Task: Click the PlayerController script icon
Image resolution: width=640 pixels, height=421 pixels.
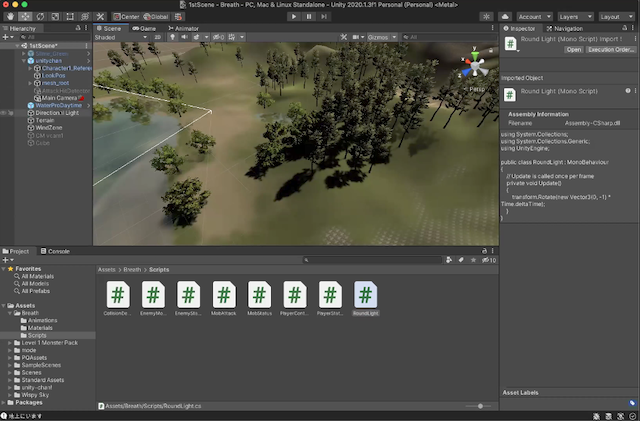Action: 294,296
